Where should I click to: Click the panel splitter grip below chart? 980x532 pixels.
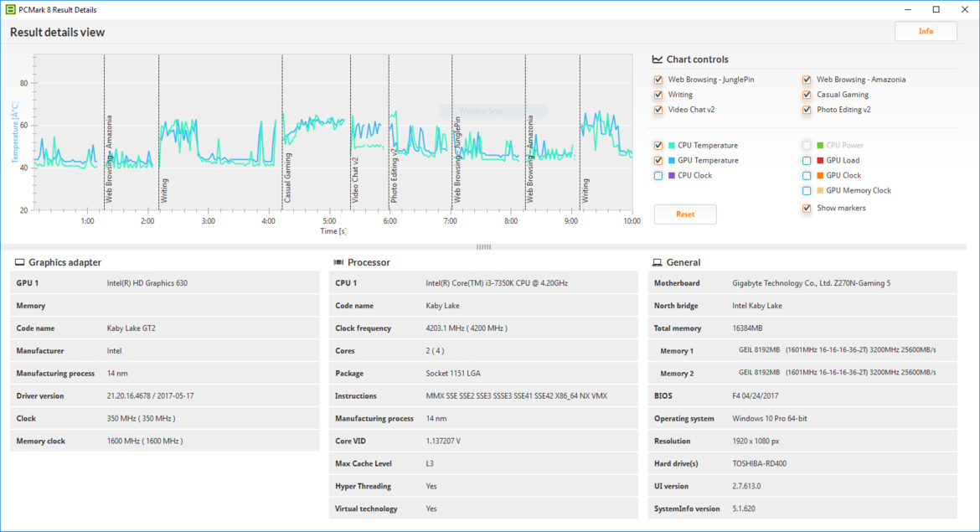pos(484,247)
